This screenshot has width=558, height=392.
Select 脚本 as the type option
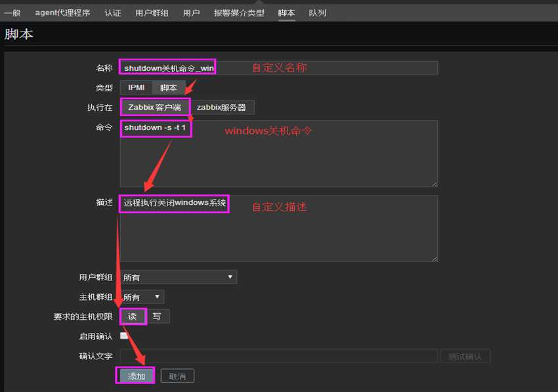(169, 87)
